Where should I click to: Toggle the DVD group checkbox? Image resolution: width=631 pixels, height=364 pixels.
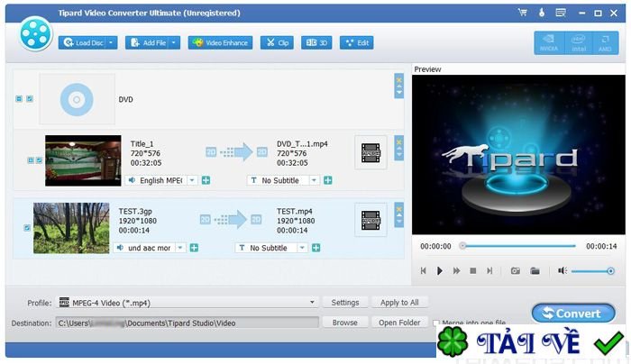(30, 98)
